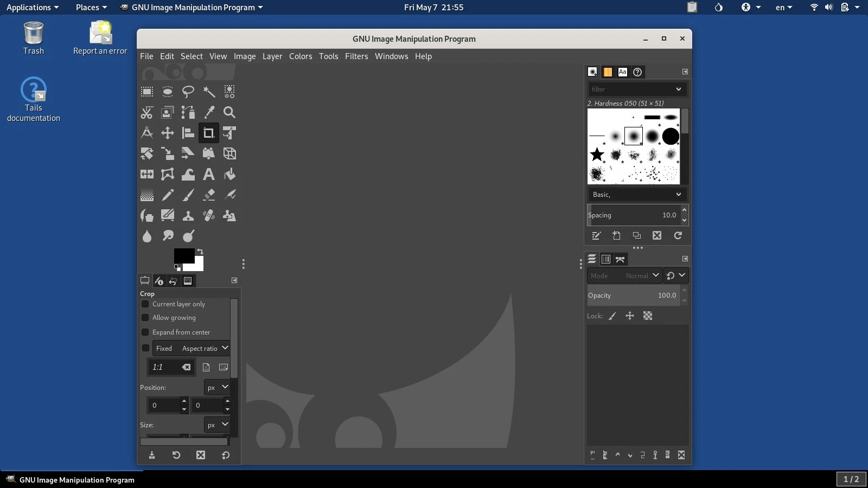Open Applications menu in top bar
Viewport: 868px width, 488px height.
33,8
